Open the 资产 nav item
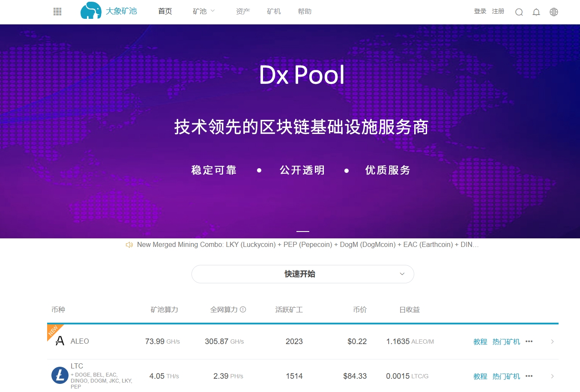 [243, 12]
